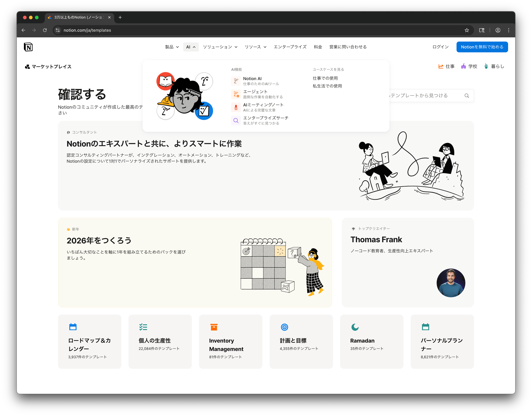This screenshot has height=416, width=532.
Task: Click the Notionを無料で始める button
Action: click(x=482, y=47)
